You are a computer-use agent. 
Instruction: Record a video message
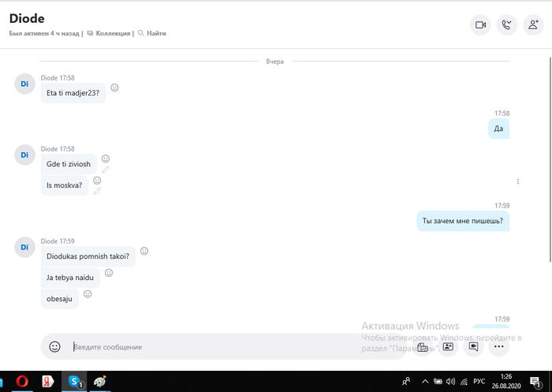click(x=473, y=347)
